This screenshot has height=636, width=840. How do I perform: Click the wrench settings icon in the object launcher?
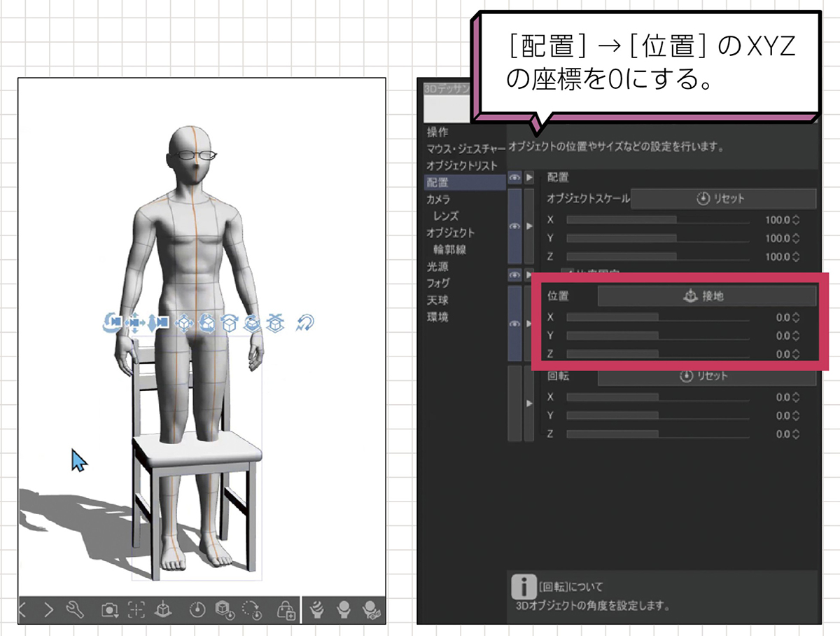73,609
